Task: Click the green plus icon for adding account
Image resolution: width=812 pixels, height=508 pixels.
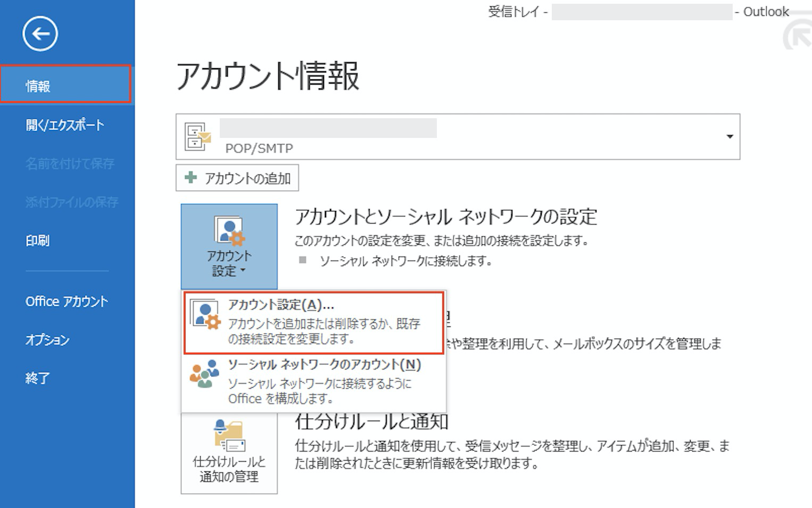Action: [x=190, y=177]
